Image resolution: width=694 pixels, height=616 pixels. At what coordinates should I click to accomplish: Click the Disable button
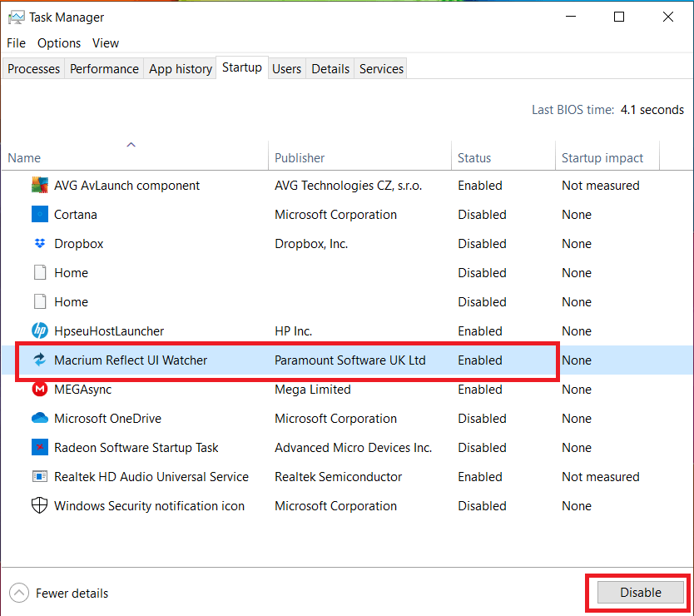(641, 593)
